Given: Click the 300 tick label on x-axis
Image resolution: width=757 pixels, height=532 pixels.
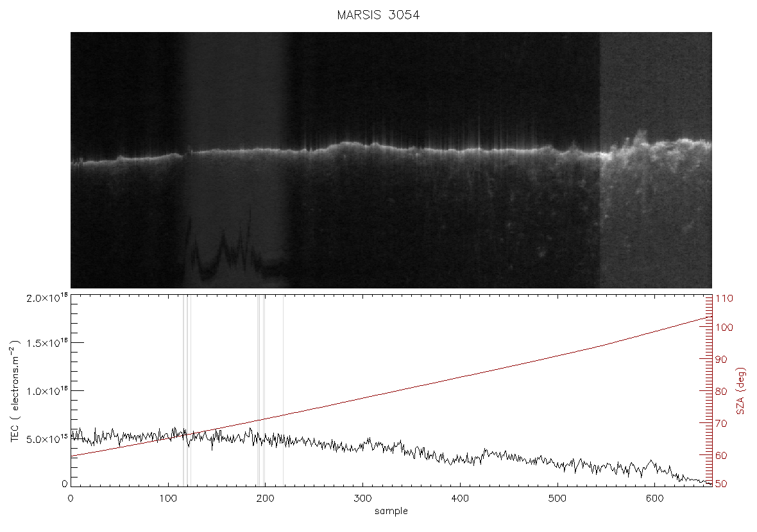Looking at the screenshot, I should (362, 499).
